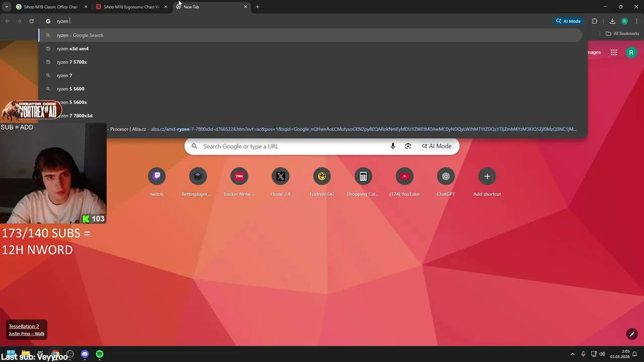Click the Add shortcut plus button

coord(487,176)
